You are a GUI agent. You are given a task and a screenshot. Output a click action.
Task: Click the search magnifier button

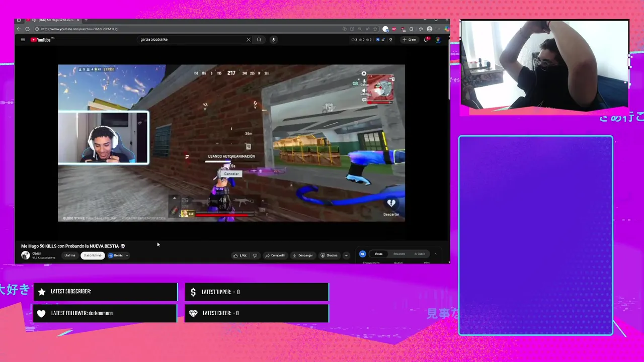[259, 40]
